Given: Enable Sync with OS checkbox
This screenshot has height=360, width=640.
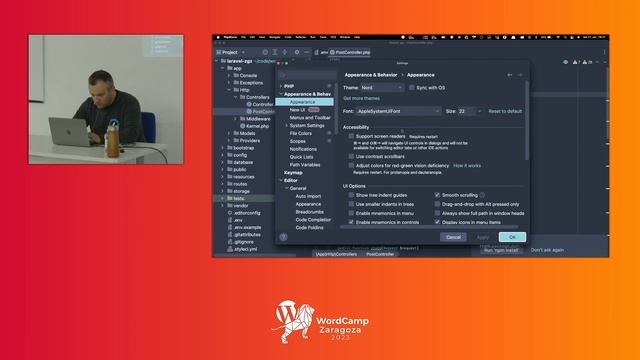Looking at the screenshot, I should click(x=412, y=87).
